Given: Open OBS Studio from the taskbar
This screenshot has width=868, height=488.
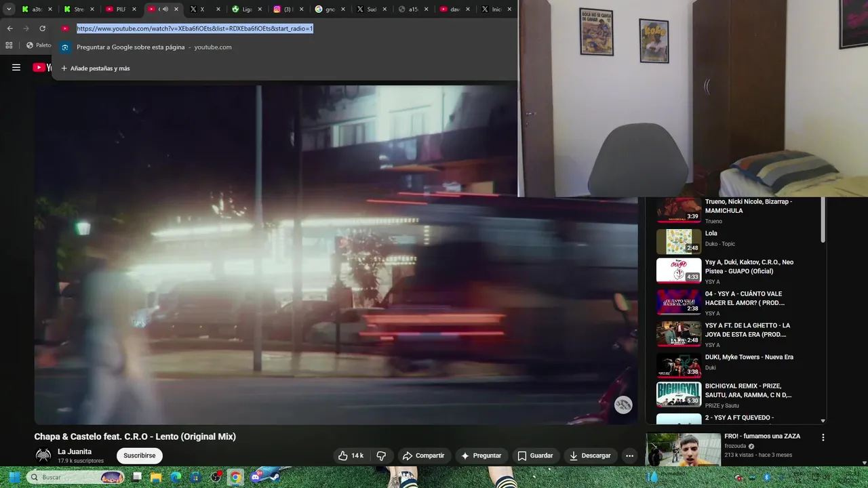Looking at the screenshot, I should pos(216,477).
